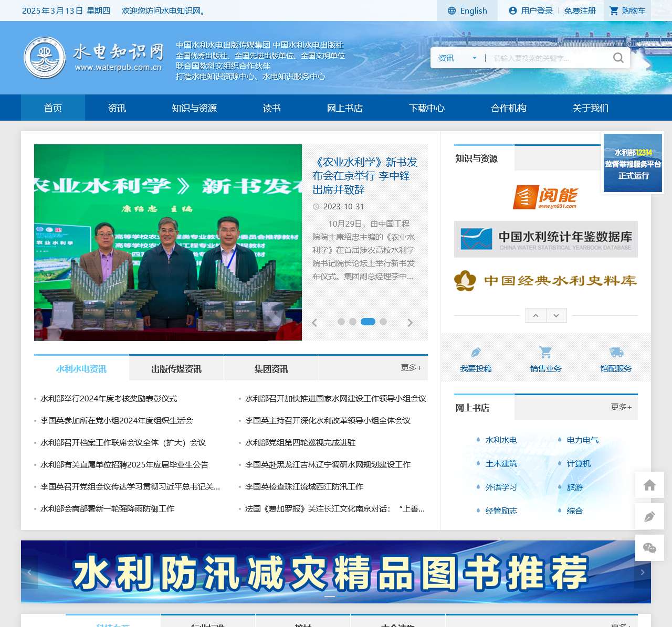Open 合作机构 navigation menu item
Viewport: 672px width, 627px height.
point(509,108)
